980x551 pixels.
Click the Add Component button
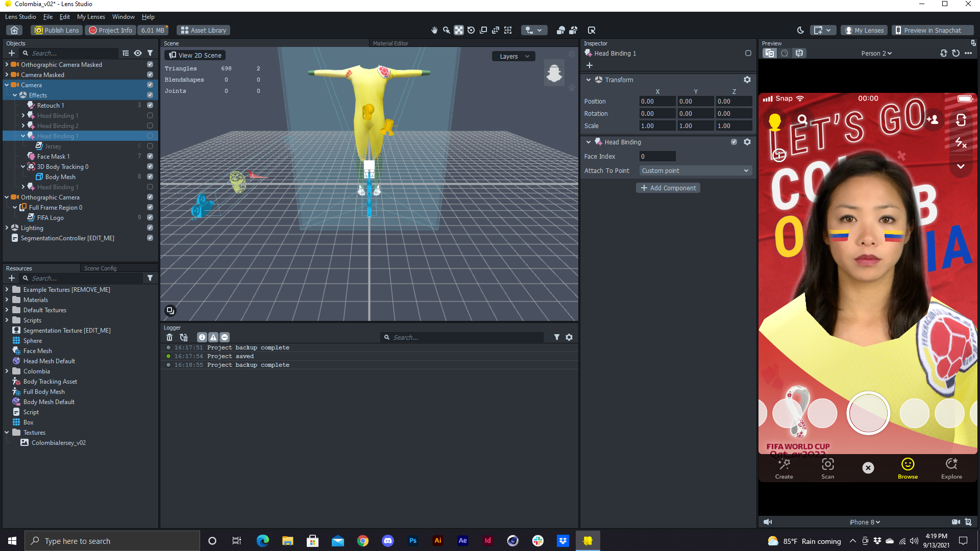tap(668, 188)
